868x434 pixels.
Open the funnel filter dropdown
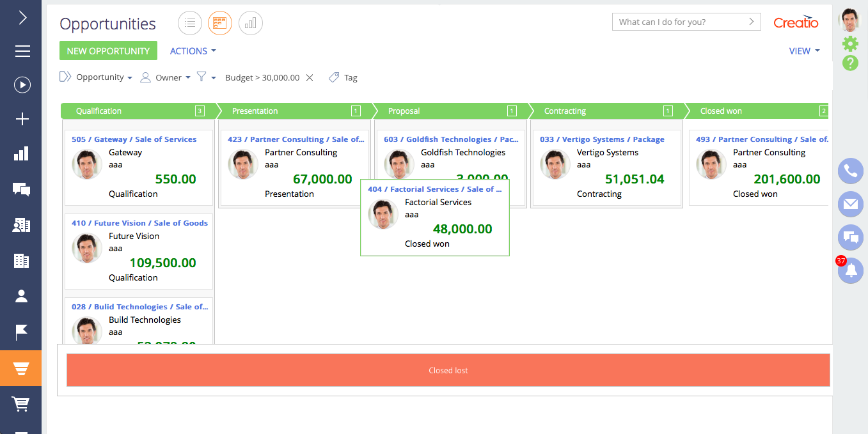click(x=206, y=77)
